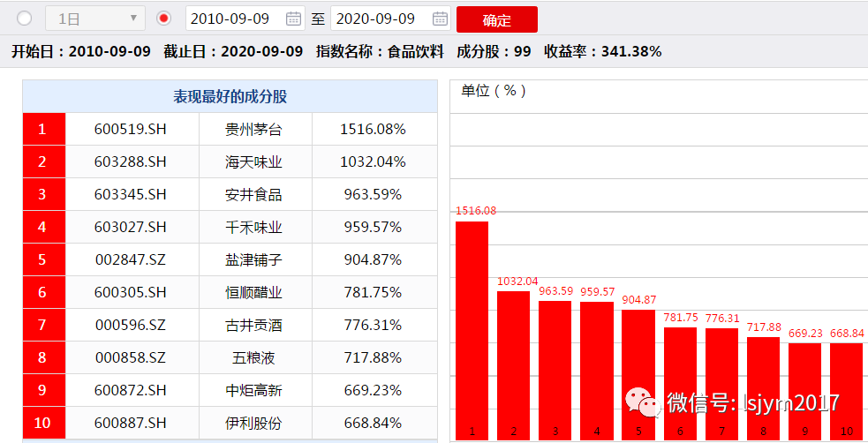Select stock code 600305.SH
Screen dimensions: 868x443
(130, 292)
